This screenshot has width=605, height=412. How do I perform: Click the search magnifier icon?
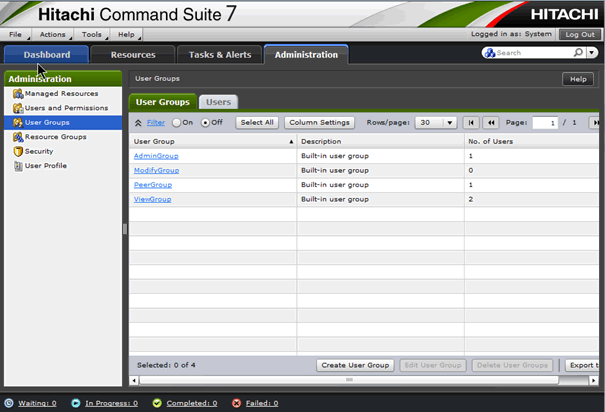click(x=578, y=53)
